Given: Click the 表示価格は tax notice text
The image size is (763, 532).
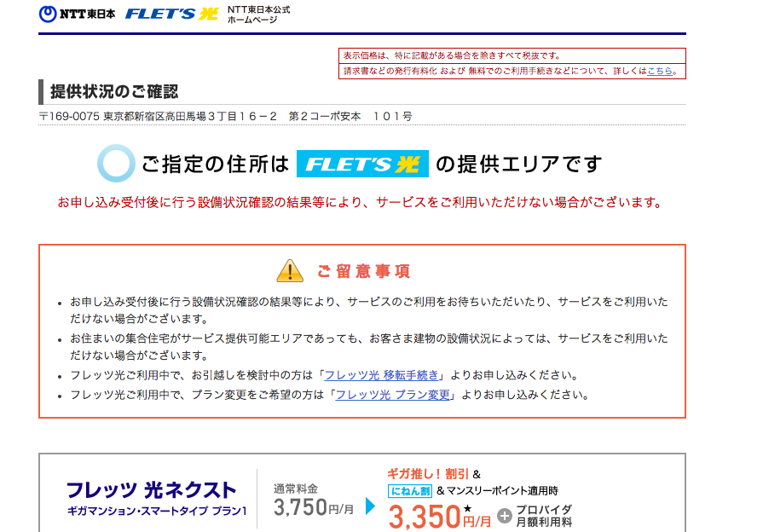Looking at the screenshot, I should pos(453,55).
